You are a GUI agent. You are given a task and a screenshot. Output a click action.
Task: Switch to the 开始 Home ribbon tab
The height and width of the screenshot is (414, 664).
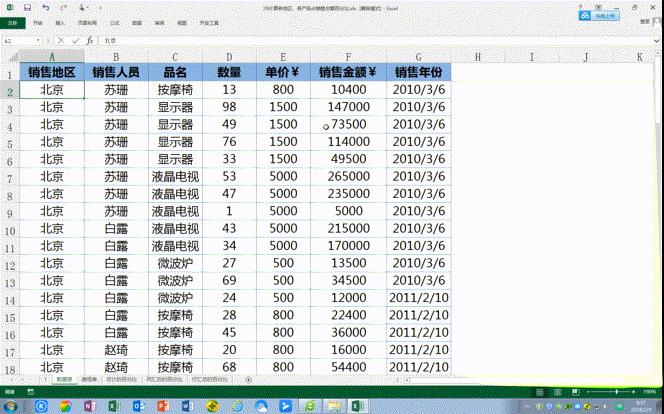click(x=38, y=23)
